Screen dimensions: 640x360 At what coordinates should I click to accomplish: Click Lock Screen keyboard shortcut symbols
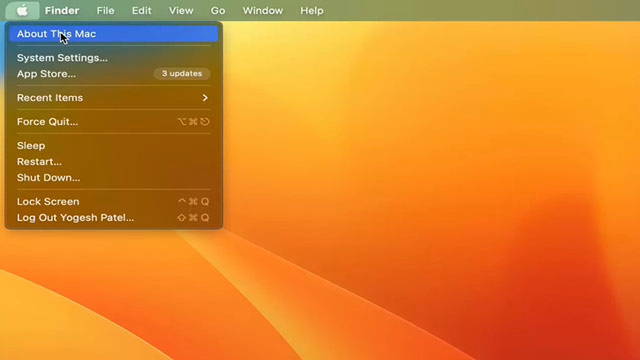click(x=193, y=202)
